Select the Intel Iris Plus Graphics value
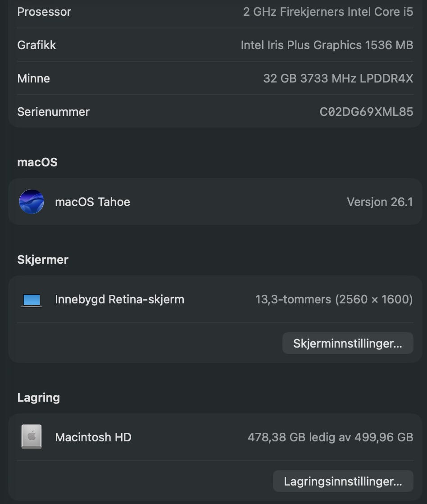The image size is (427, 504). pyautogui.click(x=327, y=45)
